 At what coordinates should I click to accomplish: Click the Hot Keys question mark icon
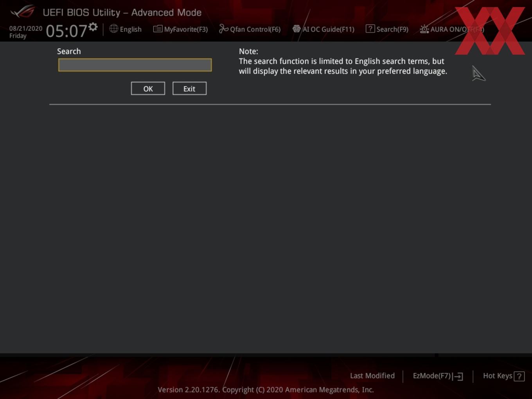(x=519, y=376)
